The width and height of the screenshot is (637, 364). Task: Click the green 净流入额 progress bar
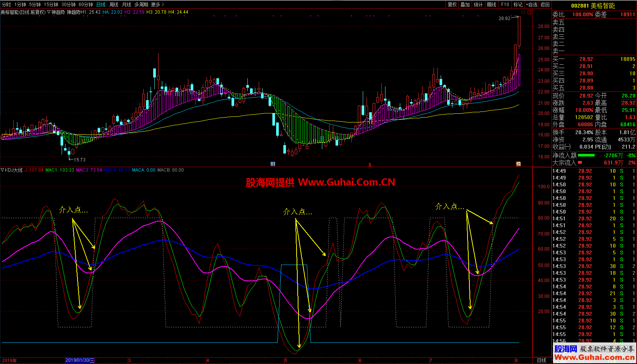point(586,155)
